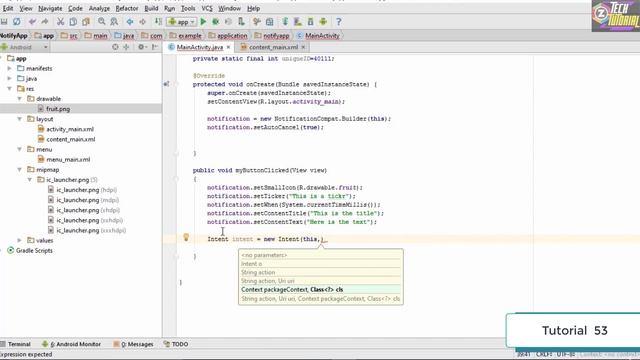Click the Undo arrow icon
This screenshot has width=640, height=360.
[x=32, y=22]
